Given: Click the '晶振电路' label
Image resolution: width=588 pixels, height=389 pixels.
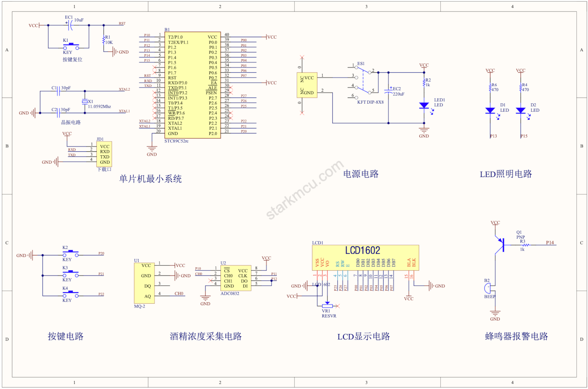Looking at the screenshot, I should [x=71, y=122].
